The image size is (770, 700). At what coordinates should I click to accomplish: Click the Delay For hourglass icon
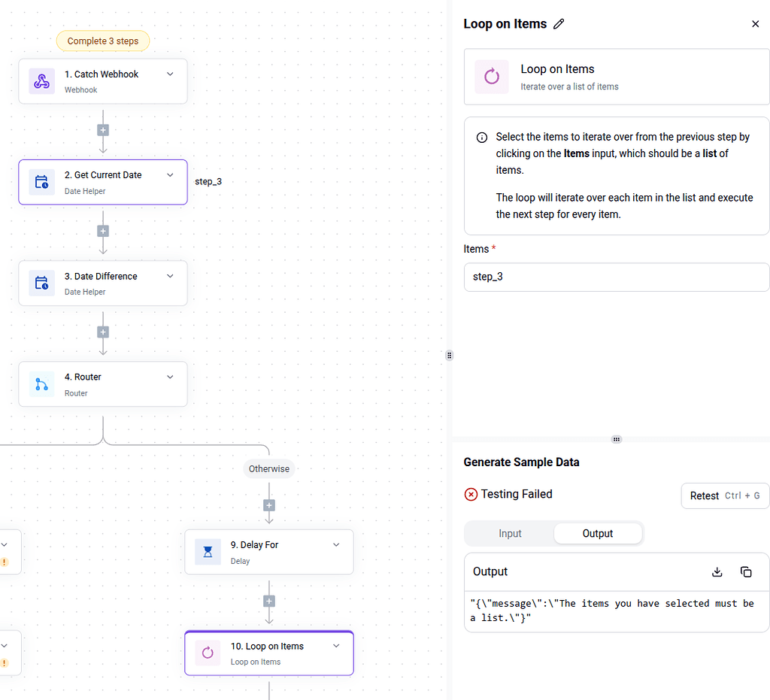[207, 551]
